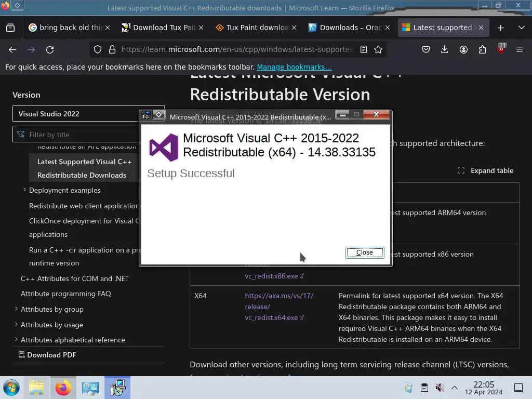
Task: Close the Download Tux Paint tab
Action: pos(201,28)
